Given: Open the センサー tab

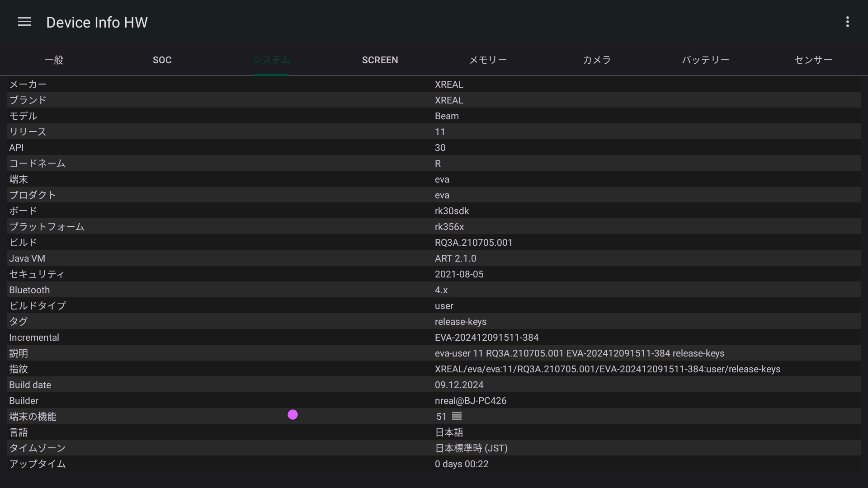Looking at the screenshot, I should point(813,60).
